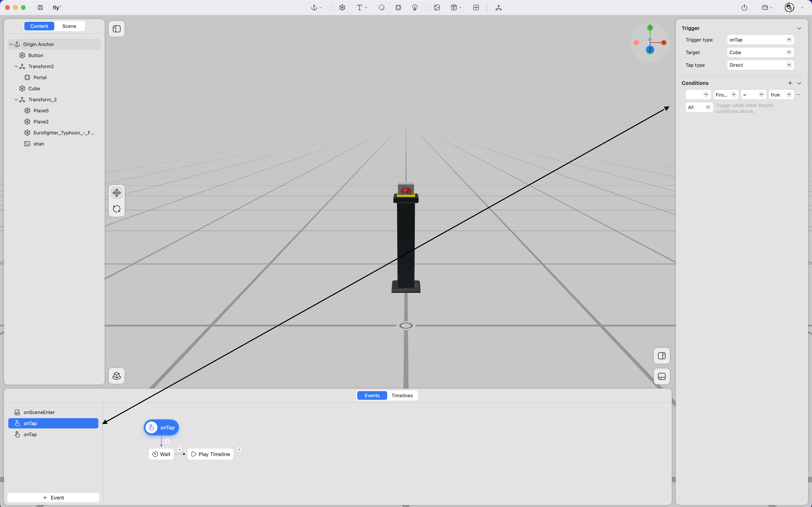Screen dimensions: 812x507
Task: Switch to the Timelines tab
Action: [402, 395]
